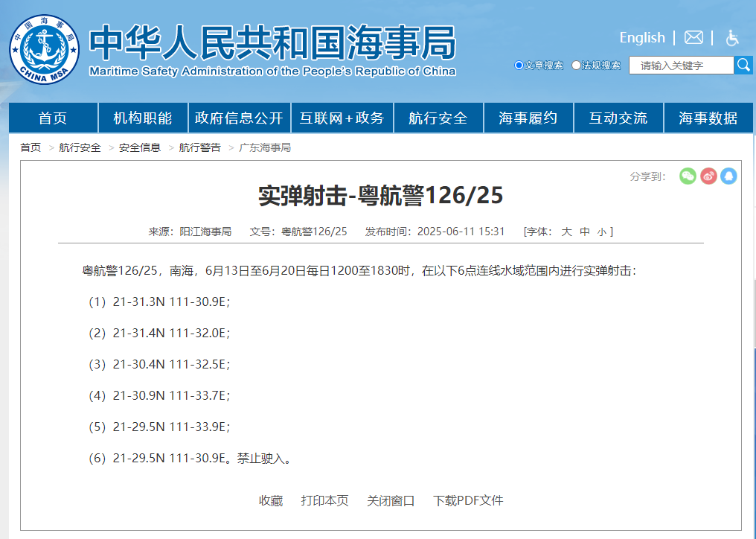Set font size to 中

tap(585, 232)
